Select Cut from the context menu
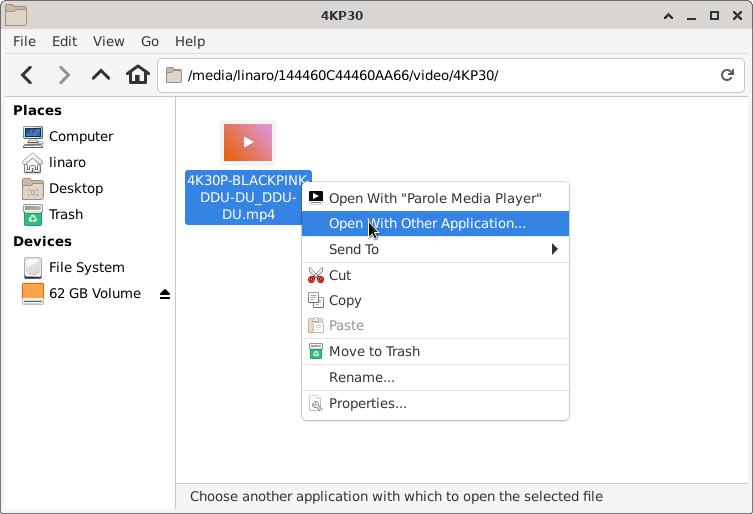The image size is (753, 514). (435, 275)
